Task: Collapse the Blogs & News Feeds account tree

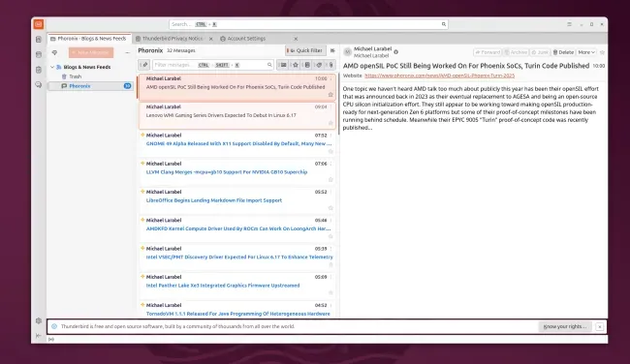Action: point(52,67)
